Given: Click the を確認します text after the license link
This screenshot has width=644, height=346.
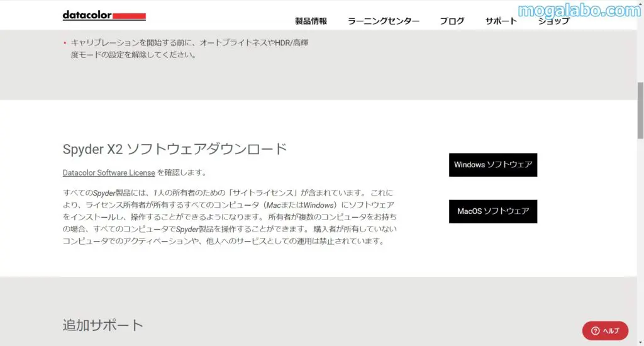Looking at the screenshot, I should pos(182,172).
